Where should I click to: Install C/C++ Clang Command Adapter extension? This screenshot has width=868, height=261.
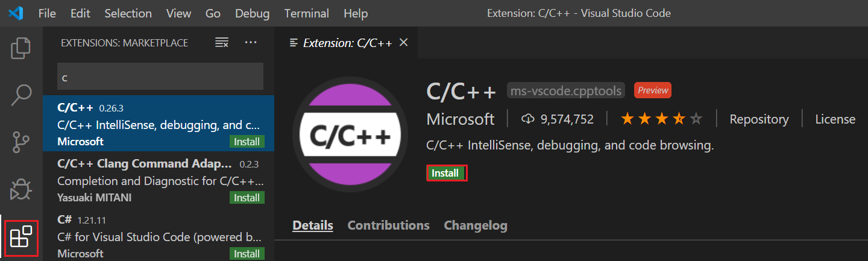[x=247, y=198]
